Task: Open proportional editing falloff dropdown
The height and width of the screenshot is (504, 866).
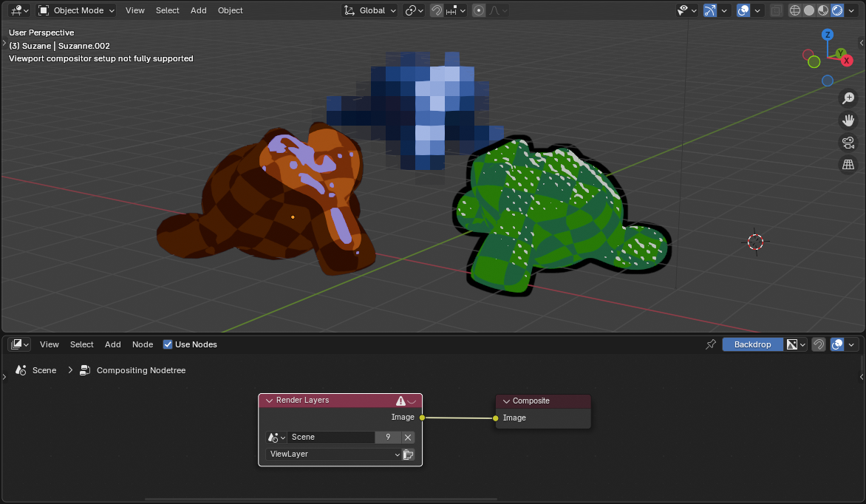Action: pos(497,10)
